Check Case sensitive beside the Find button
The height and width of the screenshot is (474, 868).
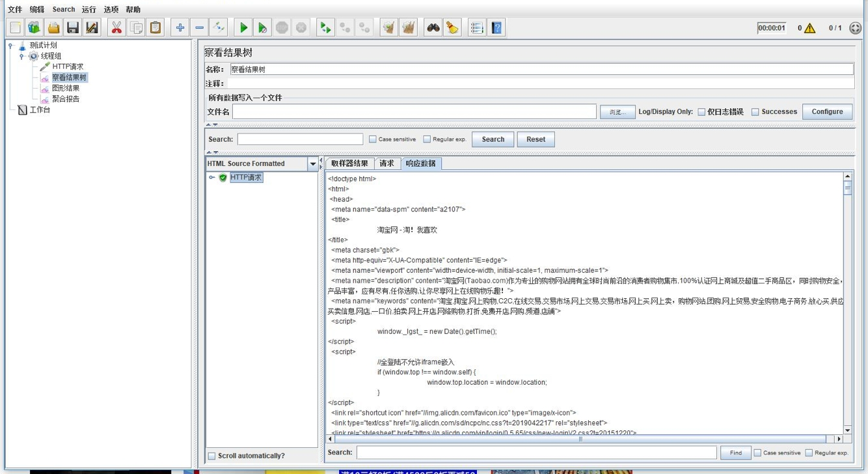pos(757,453)
